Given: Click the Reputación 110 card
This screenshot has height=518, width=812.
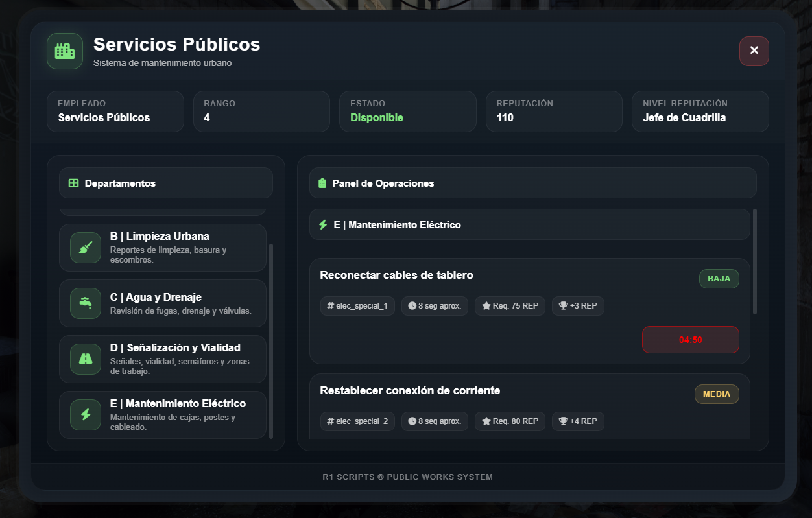Looking at the screenshot, I should [555, 112].
